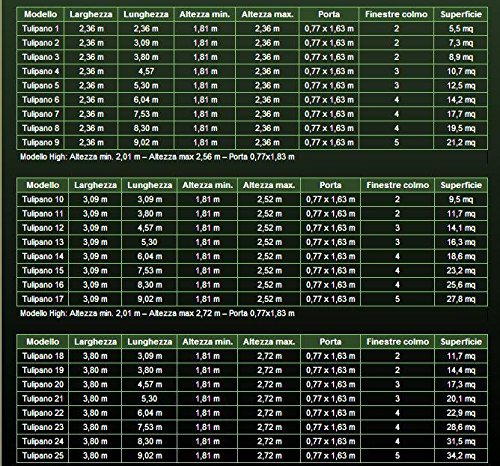
Task: Click the Tulipano 13 length cell 5,30
Action: pyautogui.click(x=149, y=242)
